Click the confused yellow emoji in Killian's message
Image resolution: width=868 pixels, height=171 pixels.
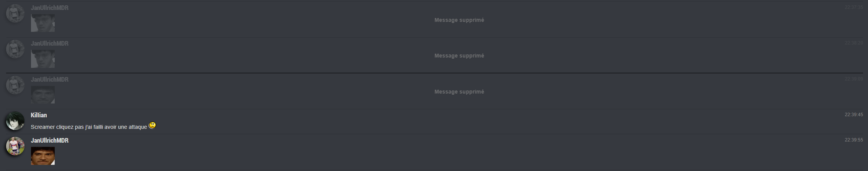(152, 125)
